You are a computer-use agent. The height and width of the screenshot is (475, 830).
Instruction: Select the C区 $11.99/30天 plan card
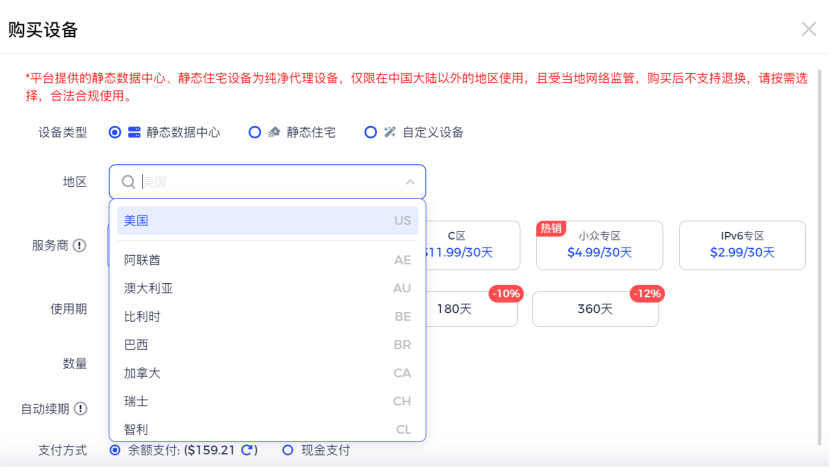pyautogui.click(x=473, y=245)
